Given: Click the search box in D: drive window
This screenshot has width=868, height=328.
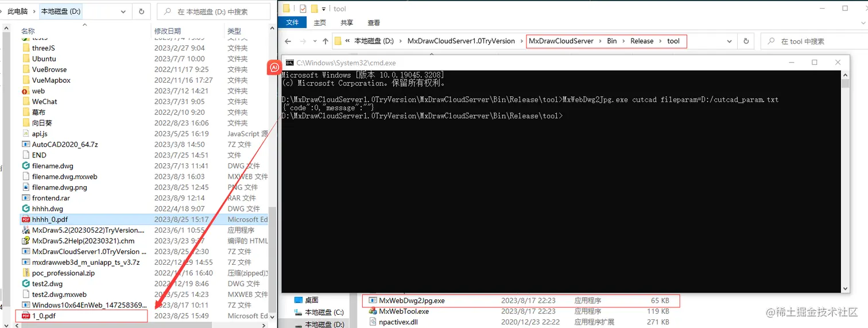Looking at the screenshot, I should click(x=214, y=11).
